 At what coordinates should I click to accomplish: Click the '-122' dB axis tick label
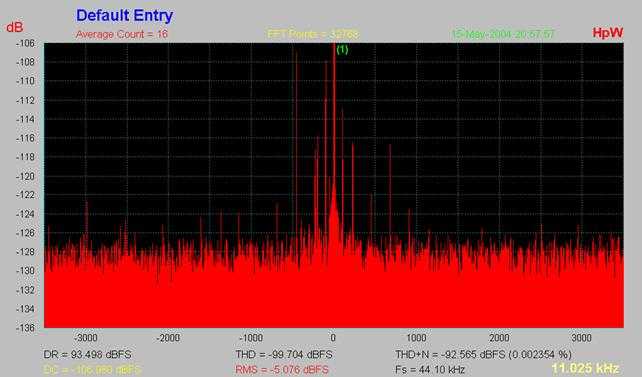pos(25,195)
